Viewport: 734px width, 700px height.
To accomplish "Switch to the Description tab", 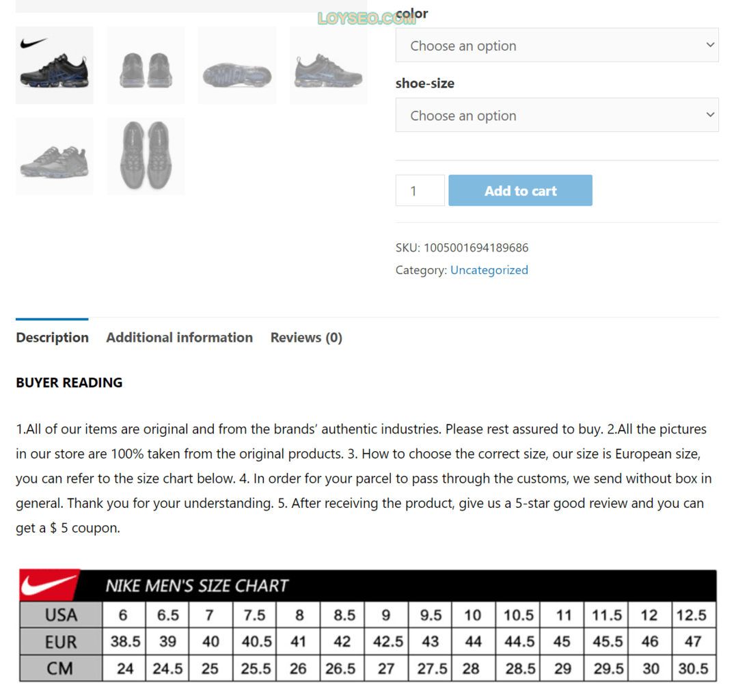I will coord(52,338).
